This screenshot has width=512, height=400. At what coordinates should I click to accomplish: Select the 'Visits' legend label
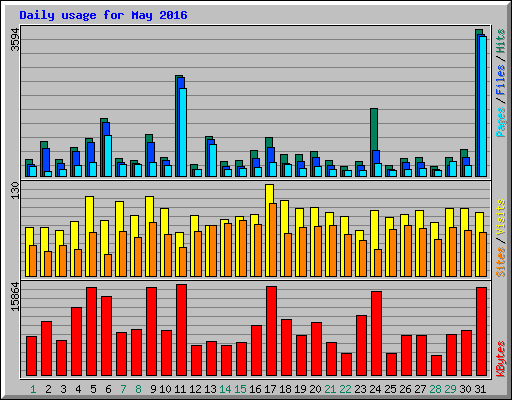[x=501, y=218]
